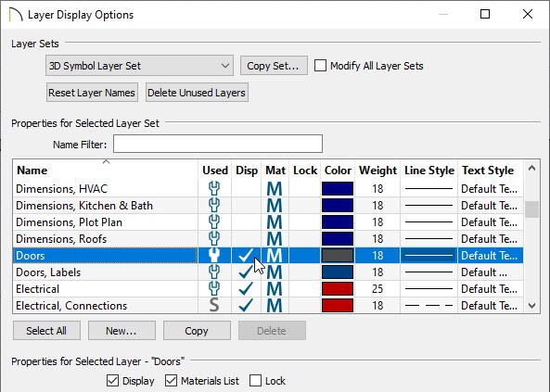550x392 pixels.
Task: Click the M icon for Dimensions, Roofs
Action: 275,239
